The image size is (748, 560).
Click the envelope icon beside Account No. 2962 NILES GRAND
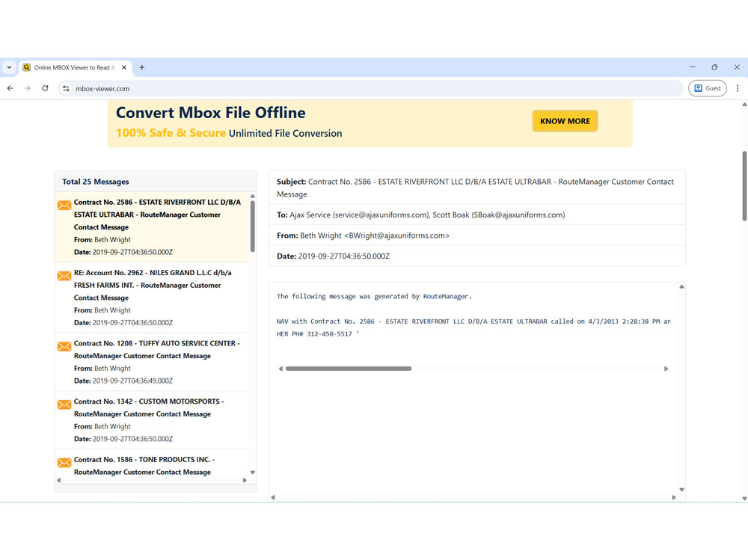tap(64, 275)
